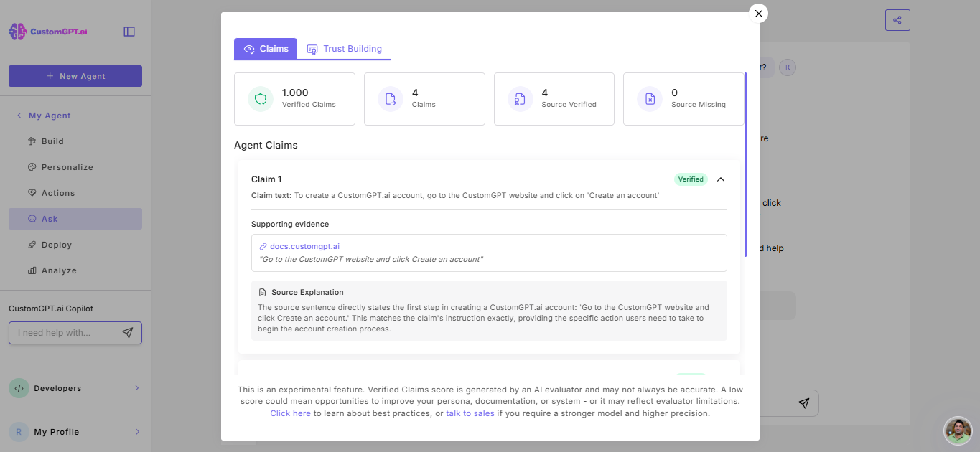Click the Developers code icon

point(19,388)
